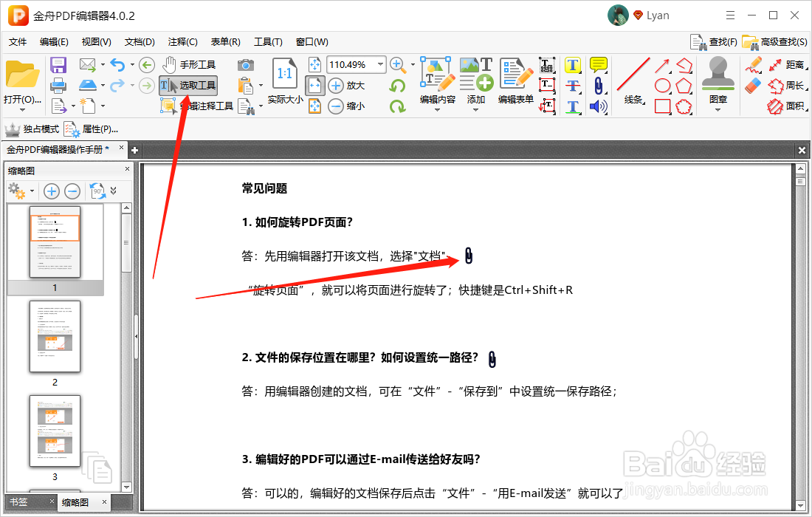This screenshot has width=812, height=517.
Task: Open the 视图(V) menu
Action: click(96, 42)
